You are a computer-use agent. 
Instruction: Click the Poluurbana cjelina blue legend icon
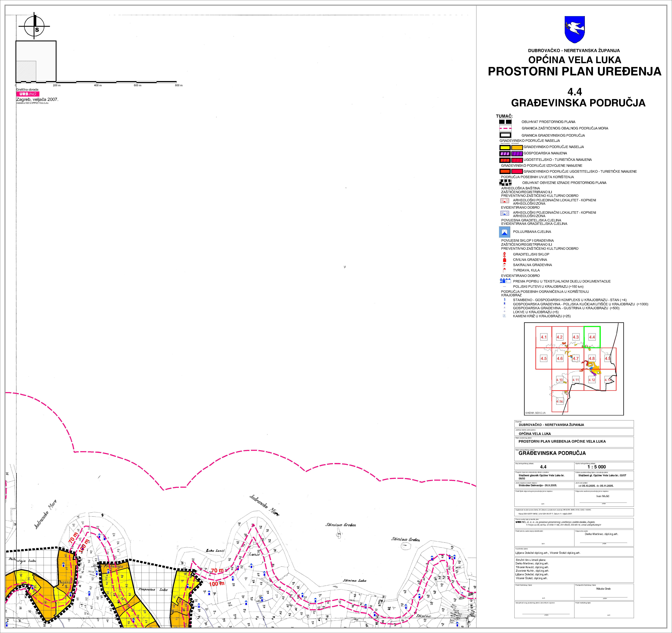[x=505, y=232]
